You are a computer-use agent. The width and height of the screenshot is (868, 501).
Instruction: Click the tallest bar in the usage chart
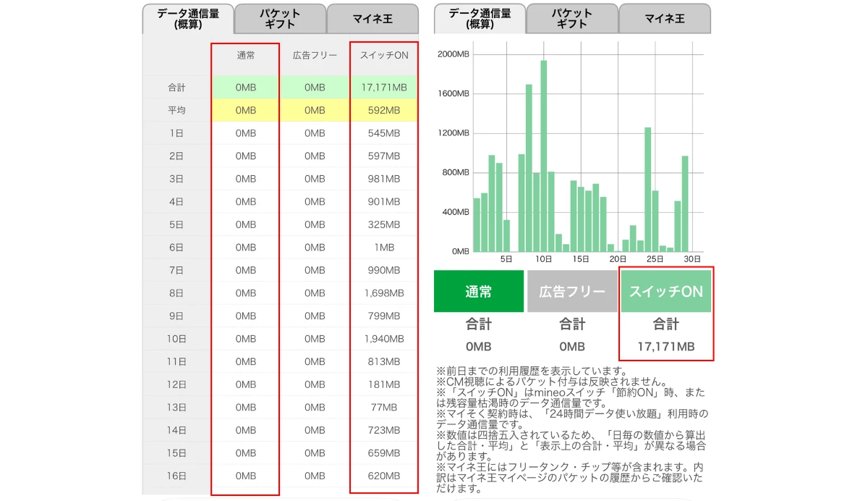(544, 156)
